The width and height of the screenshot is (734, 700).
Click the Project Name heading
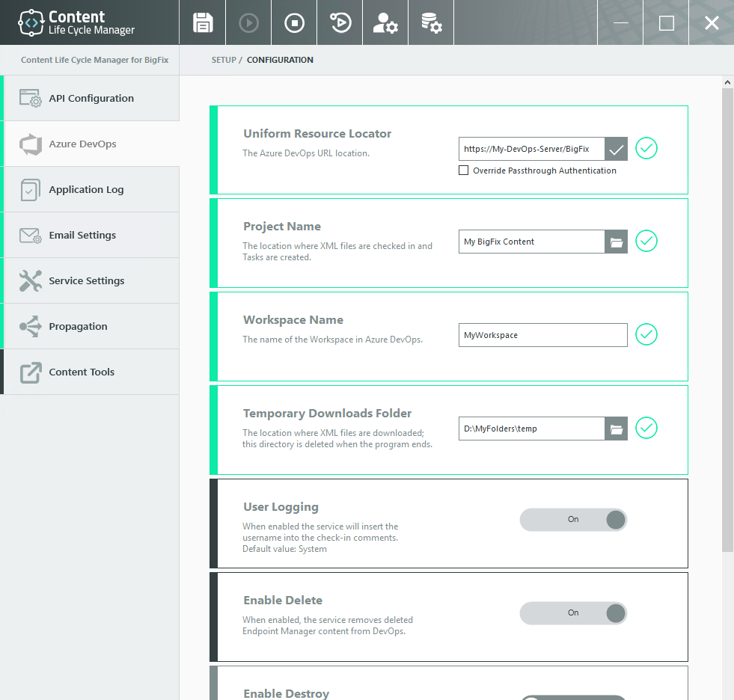tap(282, 227)
